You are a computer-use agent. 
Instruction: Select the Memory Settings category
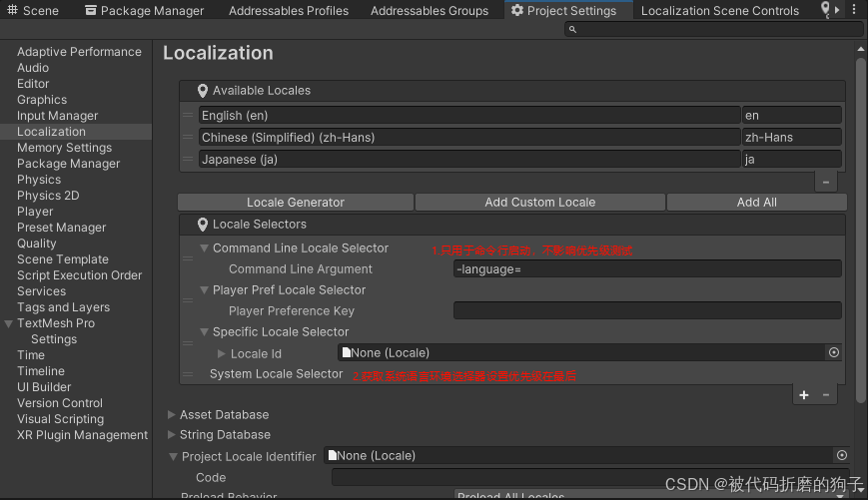64,148
